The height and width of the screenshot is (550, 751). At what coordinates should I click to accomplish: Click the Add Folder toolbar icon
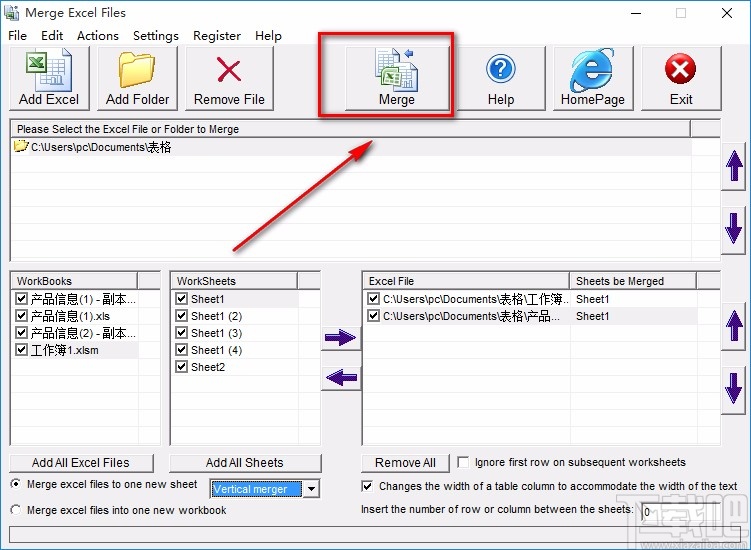[137, 70]
